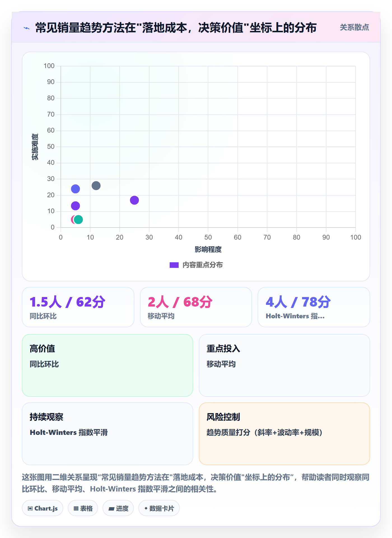Click the 关系散点 label in the header
Viewport: 392px width, 538px height.
click(x=354, y=27)
